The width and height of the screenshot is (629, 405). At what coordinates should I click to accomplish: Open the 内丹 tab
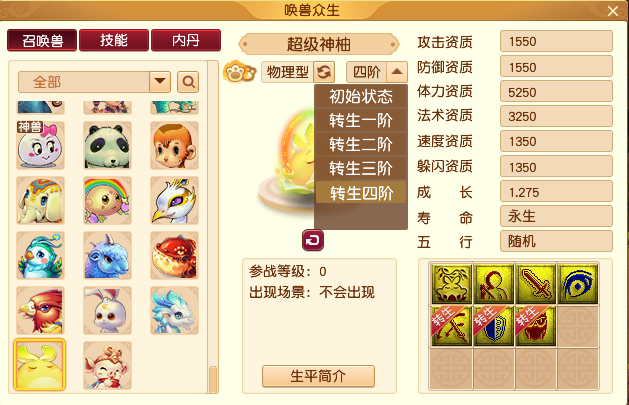(x=186, y=40)
